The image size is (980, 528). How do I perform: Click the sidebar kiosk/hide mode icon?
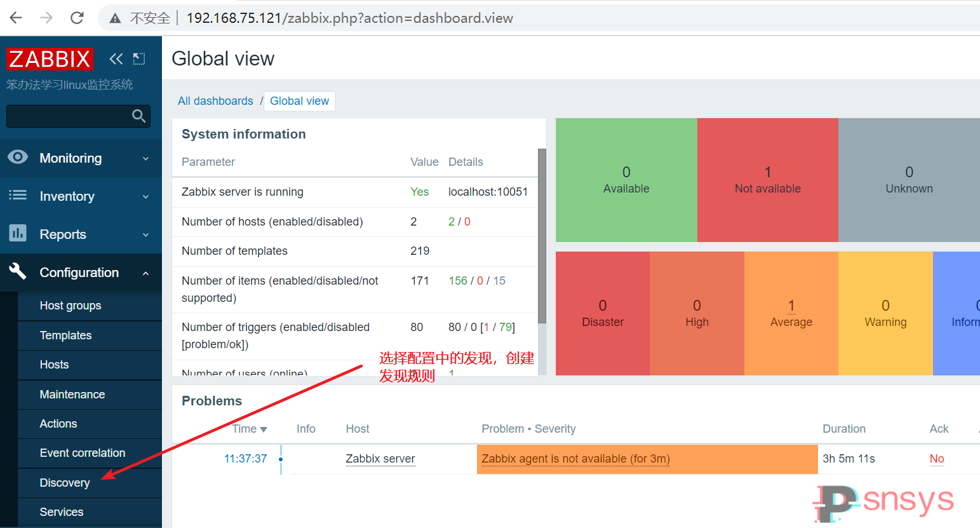coord(139,59)
